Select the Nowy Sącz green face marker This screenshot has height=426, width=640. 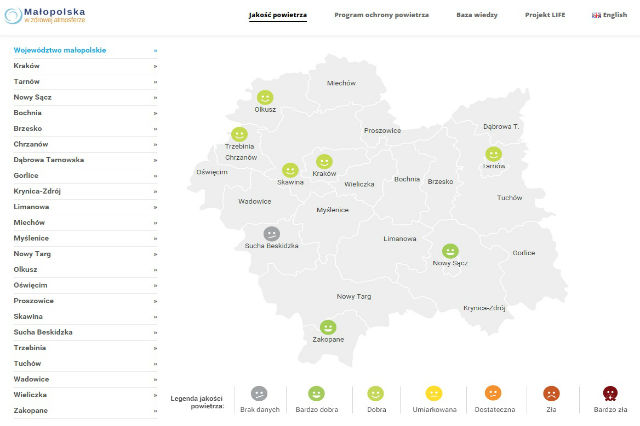pos(450,251)
